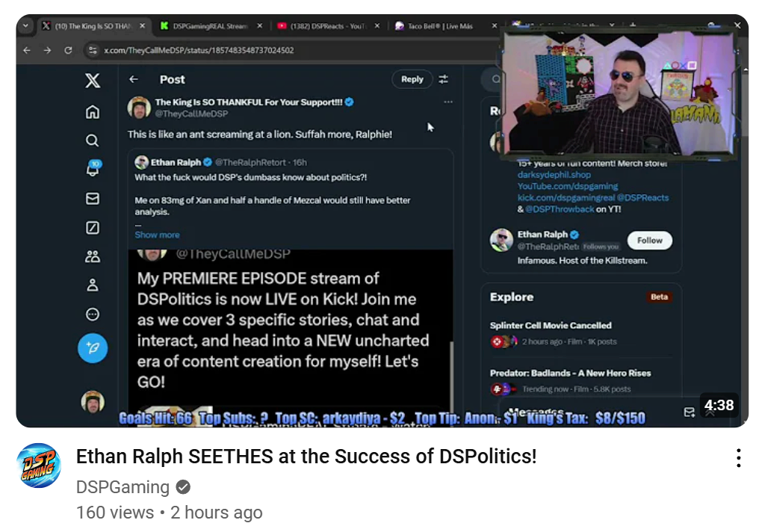Image resolution: width=759 pixels, height=532 pixels.
Task: Open @TheyCallMeDSP handle on the post
Action: pos(191,114)
